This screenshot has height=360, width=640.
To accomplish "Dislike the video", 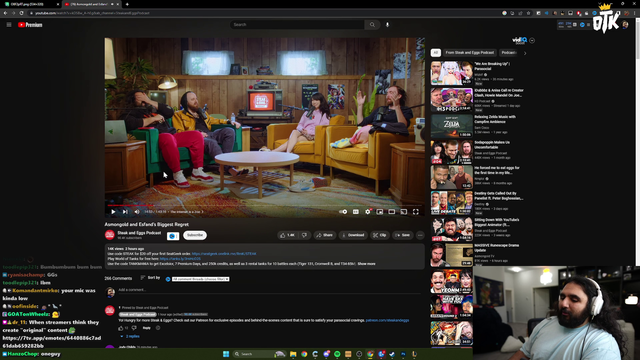I will point(304,235).
